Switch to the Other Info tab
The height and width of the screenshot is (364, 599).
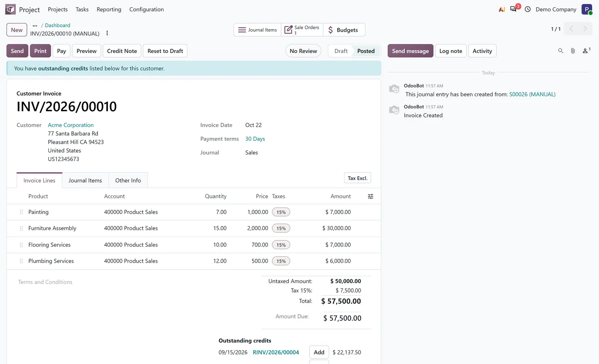[x=128, y=181]
